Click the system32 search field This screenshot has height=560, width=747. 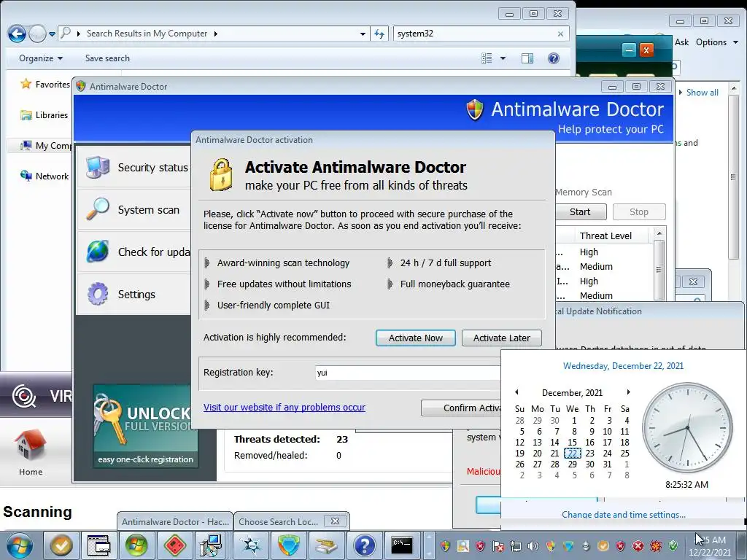point(475,34)
